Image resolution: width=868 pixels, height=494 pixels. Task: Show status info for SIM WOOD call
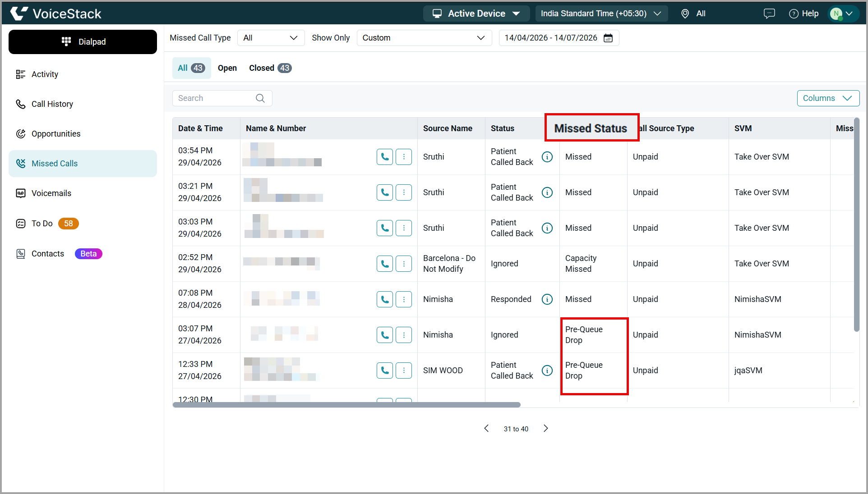[x=547, y=370]
